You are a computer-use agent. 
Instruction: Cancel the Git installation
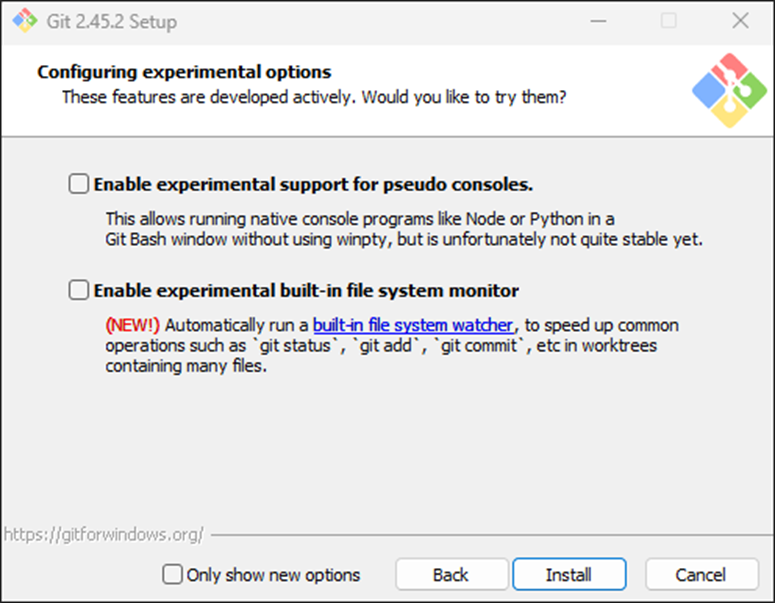coord(701,575)
